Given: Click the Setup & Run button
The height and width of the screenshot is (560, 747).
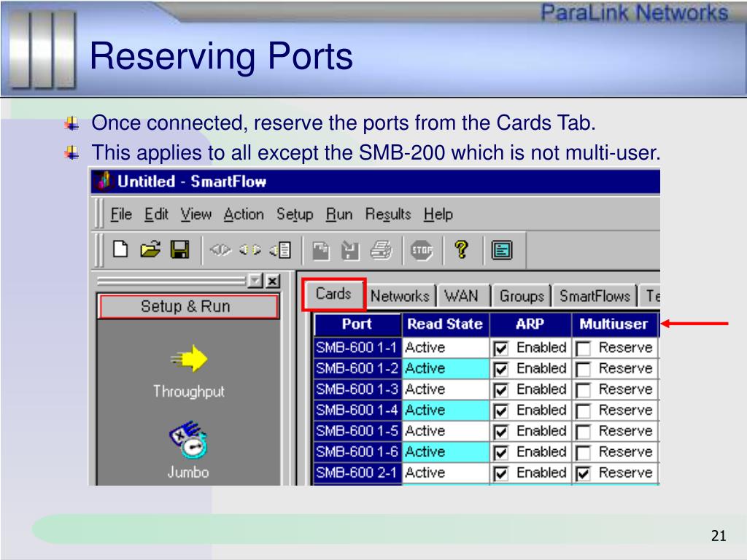Looking at the screenshot, I should (187, 306).
